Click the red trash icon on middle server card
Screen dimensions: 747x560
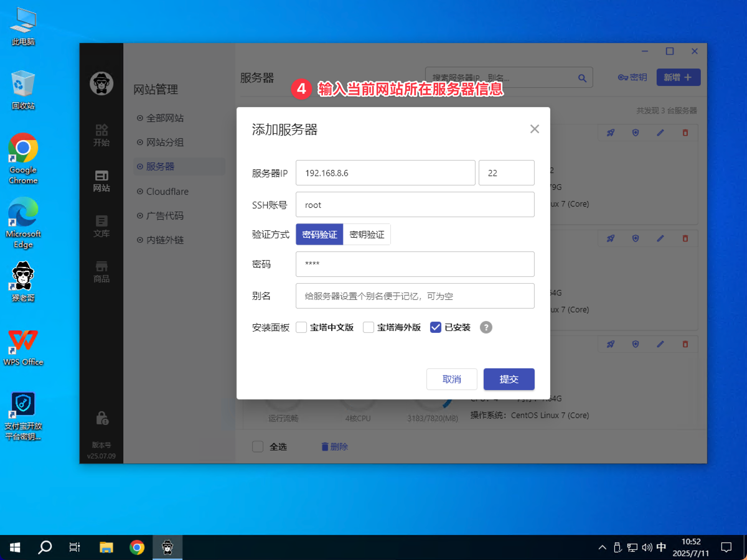click(685, 238)
